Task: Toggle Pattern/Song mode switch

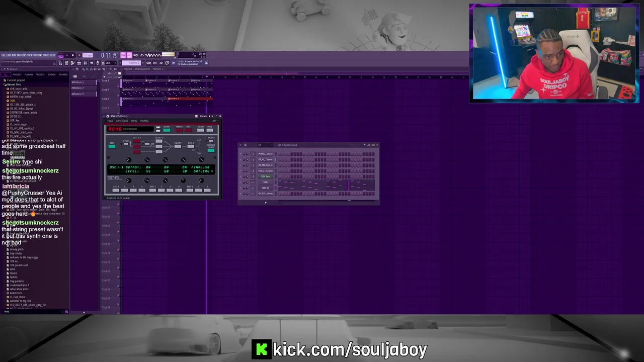Action: (60, 55)
